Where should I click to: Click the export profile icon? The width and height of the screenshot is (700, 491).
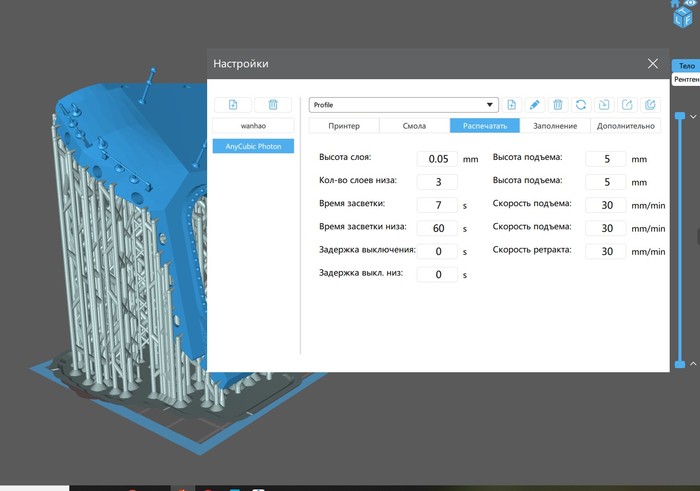click(626, 105)
